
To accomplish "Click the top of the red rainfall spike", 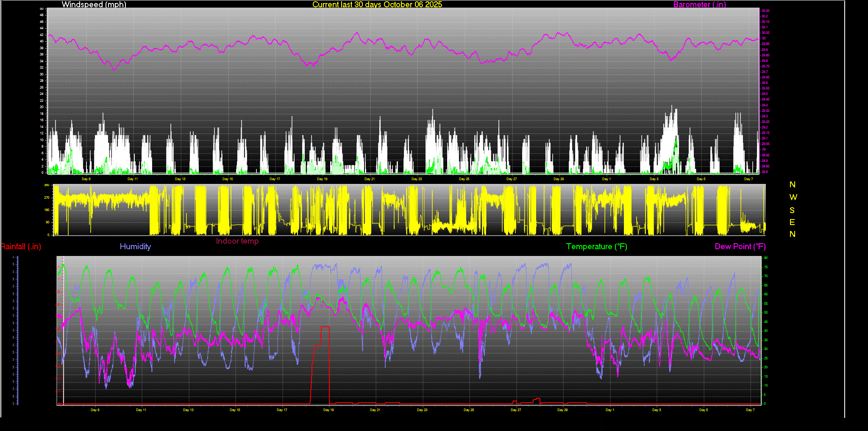I will pos(325,327).
